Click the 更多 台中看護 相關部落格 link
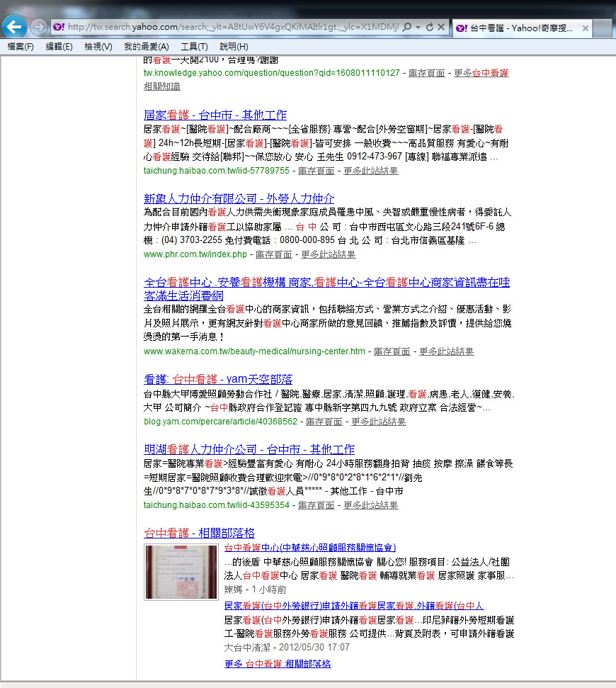The image size is (616, 688). pos(278,664)
